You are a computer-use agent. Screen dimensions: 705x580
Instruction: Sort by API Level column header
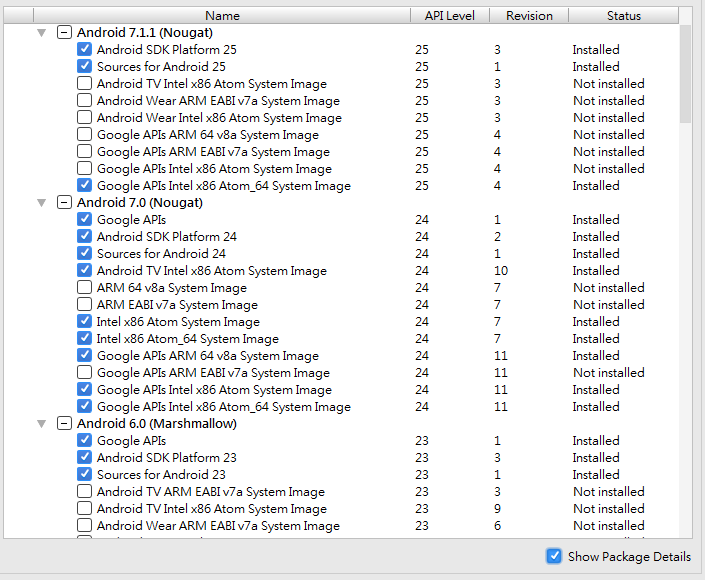click(450, 16)
